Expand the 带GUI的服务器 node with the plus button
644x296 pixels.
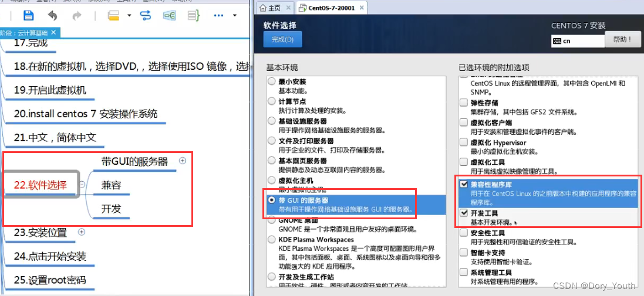click(183, 161)
